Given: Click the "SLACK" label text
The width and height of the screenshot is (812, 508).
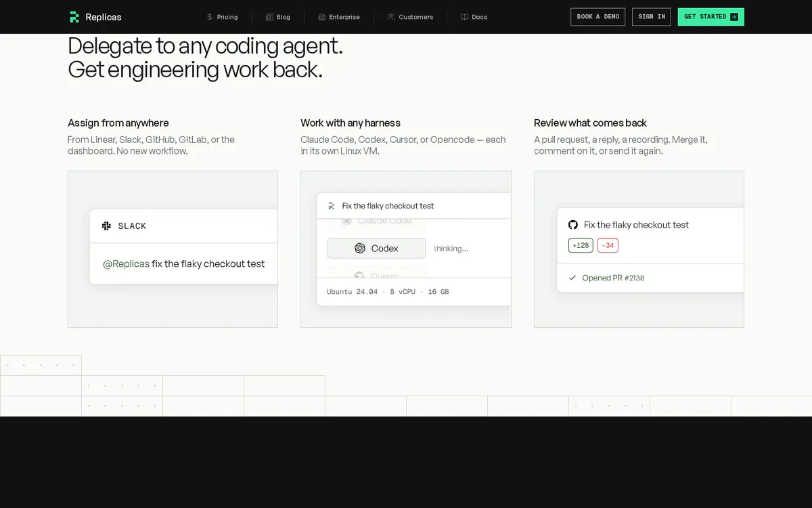Looking at the screenshot, I should coord(132,226).
